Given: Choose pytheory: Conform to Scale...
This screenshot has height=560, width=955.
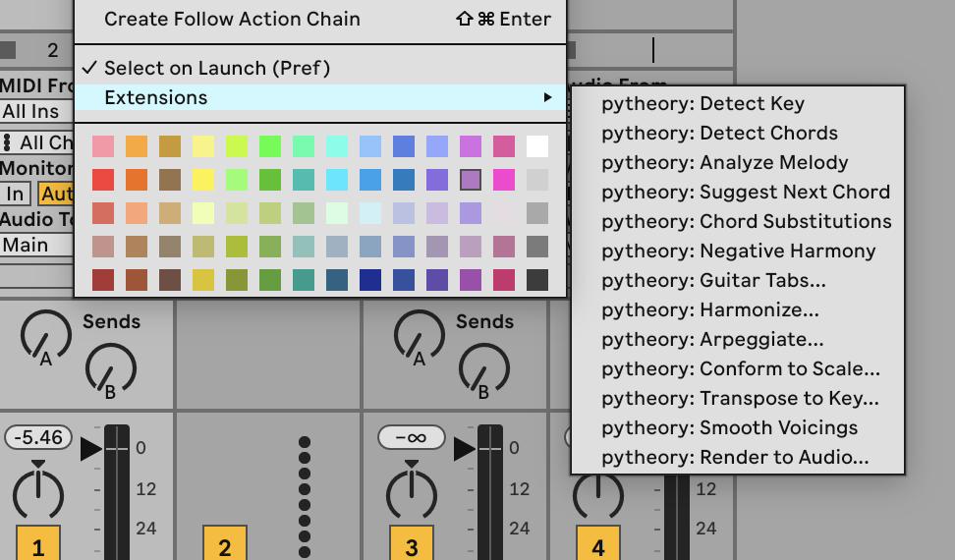Looking at the screenshot, I should (x=738, y=368).
